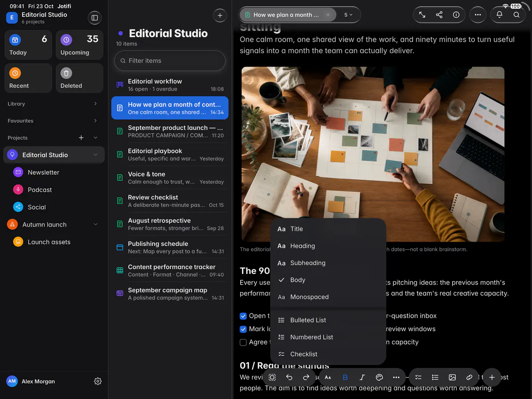Open Launch assets project
The width and height of the screenshot is (532, 399).
click(x=54, y=242)
